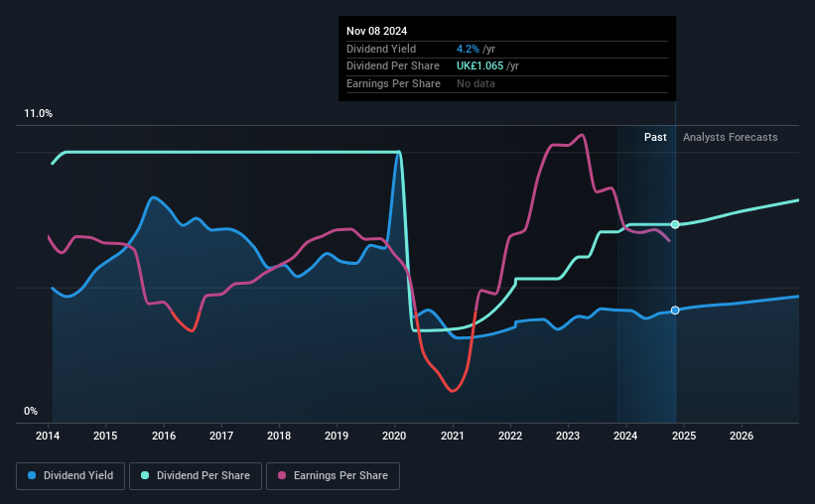Click the No data earnings value

click(475, 83)
